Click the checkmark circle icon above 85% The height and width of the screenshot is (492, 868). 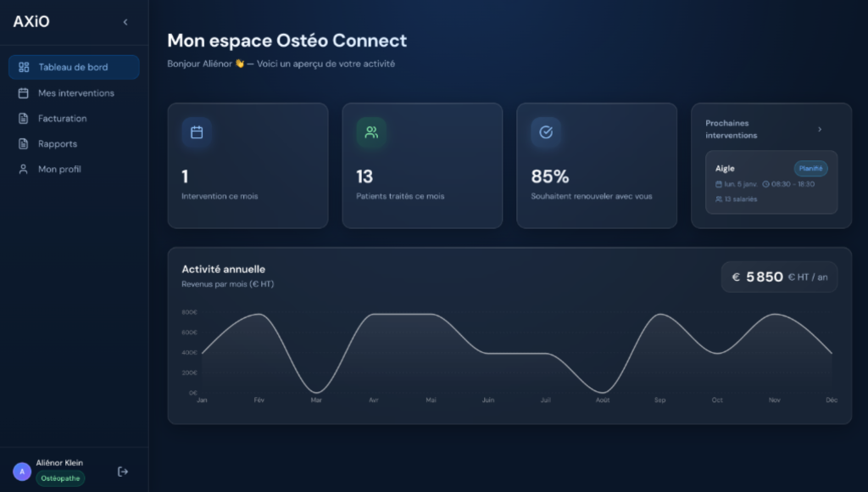tap(546, 132)
